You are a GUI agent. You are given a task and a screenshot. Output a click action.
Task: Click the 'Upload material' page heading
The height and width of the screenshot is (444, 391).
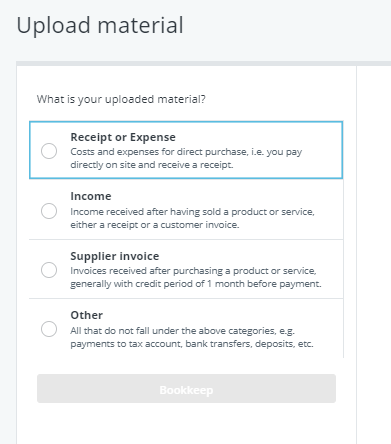coord(100,25)
